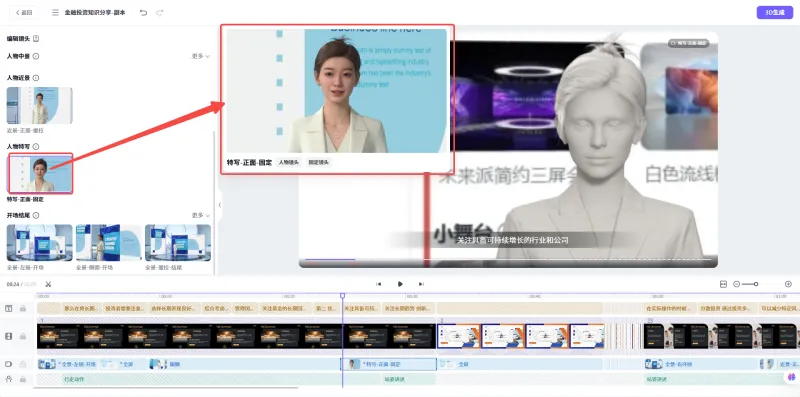Open the hamburger menu beside the title
The image size is (800, 397).
tap(55, 12)
